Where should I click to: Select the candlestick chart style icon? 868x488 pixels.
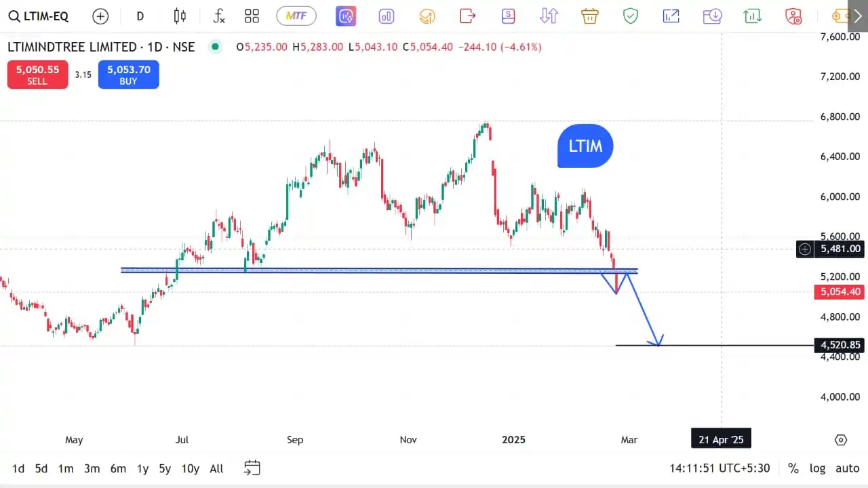pyautogui.click(x=180, y=16)
